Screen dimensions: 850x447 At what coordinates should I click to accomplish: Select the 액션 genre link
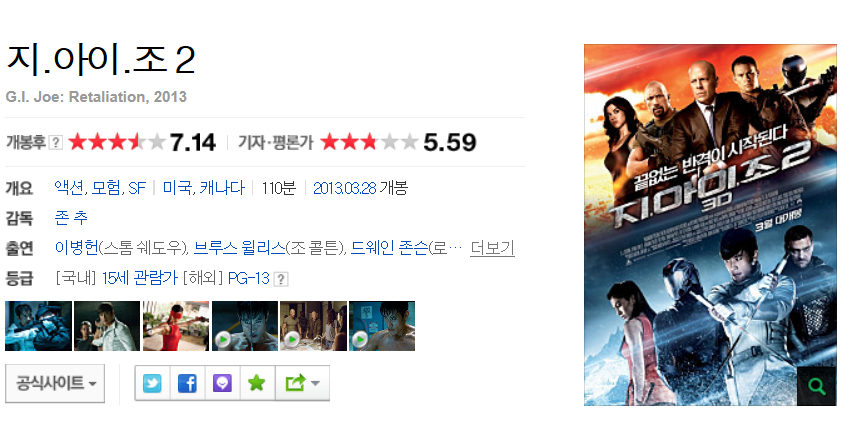pyautogui.click(x=69, y=188)
